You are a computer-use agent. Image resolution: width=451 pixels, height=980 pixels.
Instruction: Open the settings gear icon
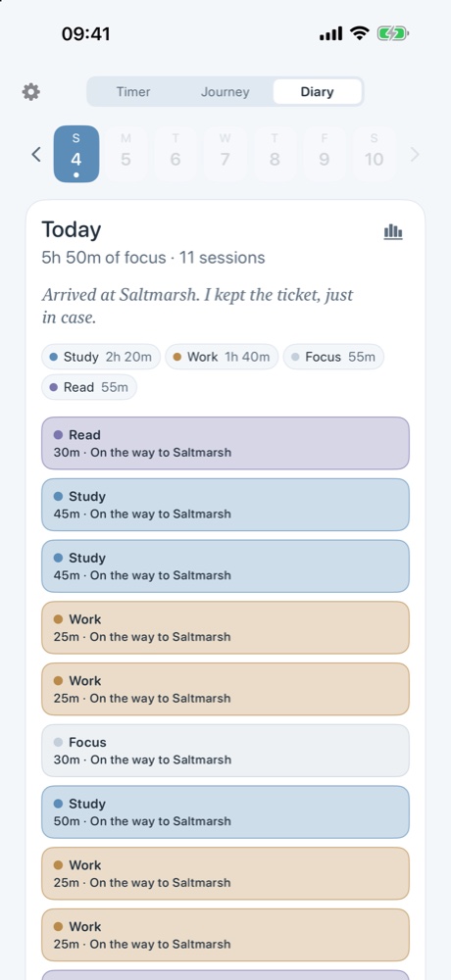(x=30, y=92)
